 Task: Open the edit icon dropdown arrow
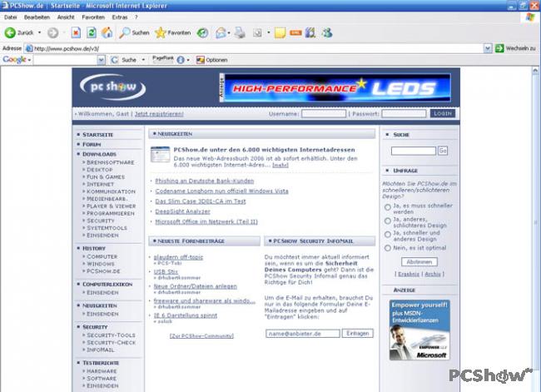tap(269, 32)
